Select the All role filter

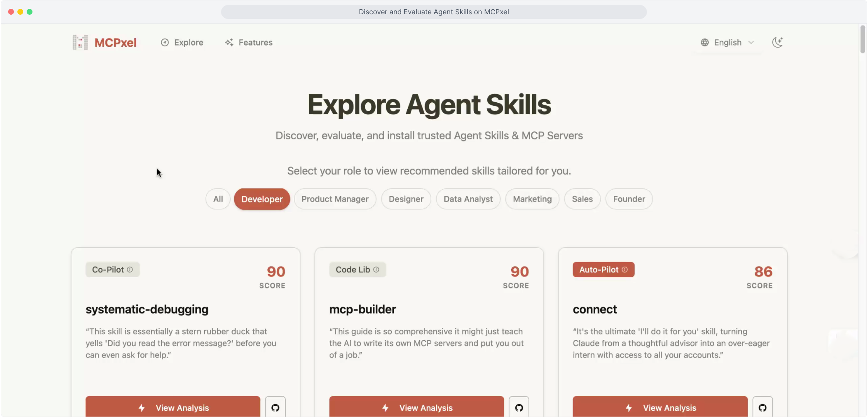click(218, 199)
